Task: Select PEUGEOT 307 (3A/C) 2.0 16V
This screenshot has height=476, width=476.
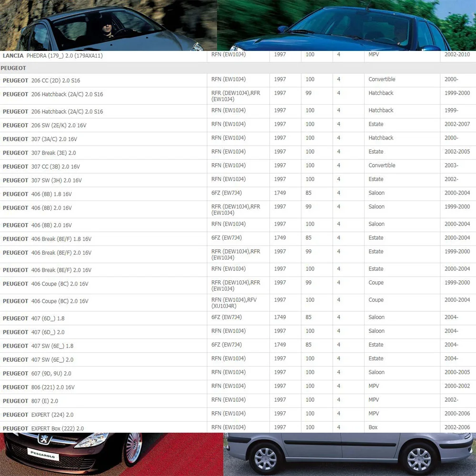Action: (x=40, y=139)
